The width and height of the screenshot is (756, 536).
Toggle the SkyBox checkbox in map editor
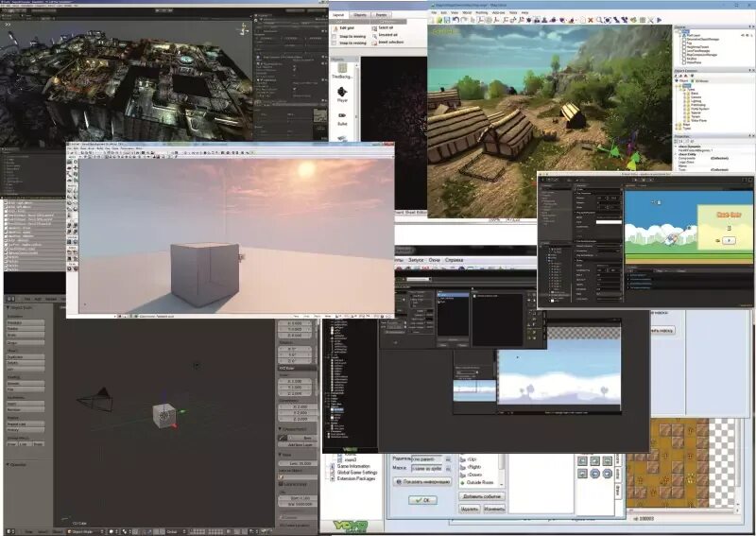(x=684, y=59)
